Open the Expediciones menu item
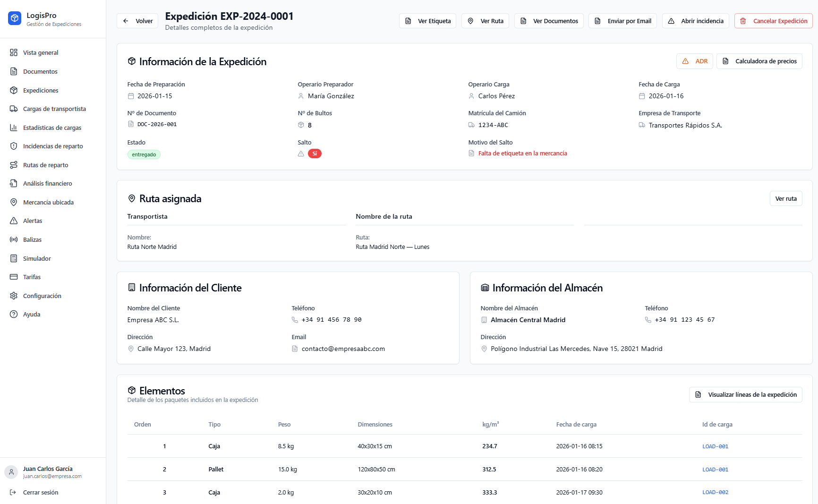Screen dimensions: 818x504 coord(41,90)
